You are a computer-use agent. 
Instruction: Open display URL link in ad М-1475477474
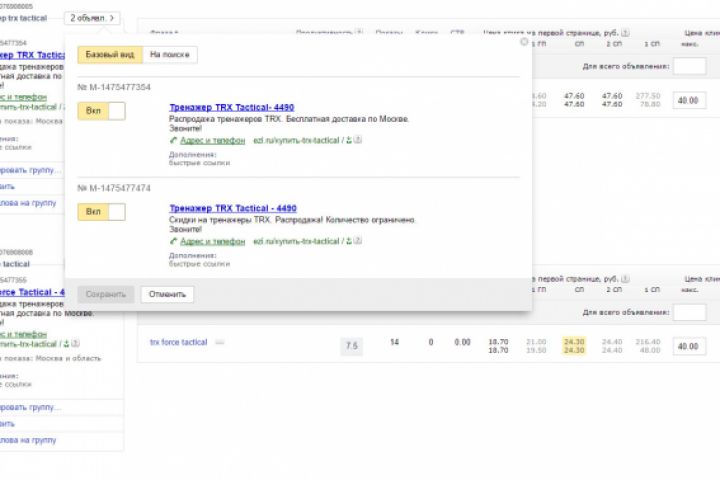click(x=296, y=242)
